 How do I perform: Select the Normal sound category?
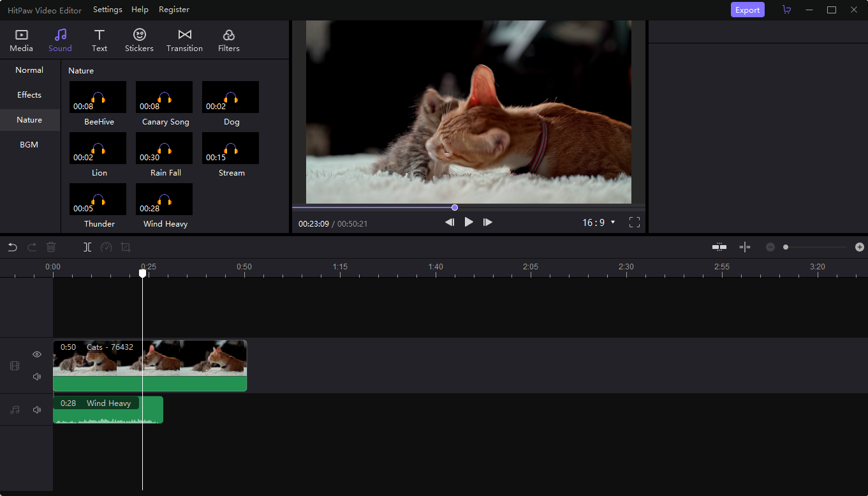29,70
